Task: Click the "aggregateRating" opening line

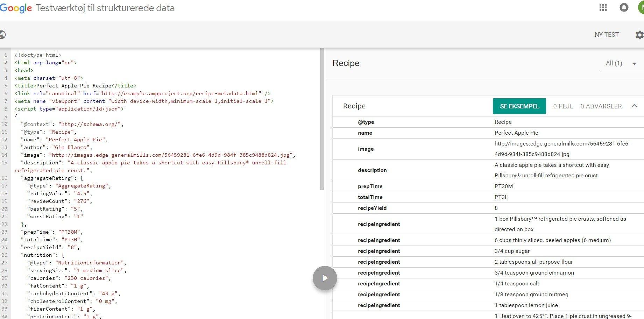Action: 52,178
